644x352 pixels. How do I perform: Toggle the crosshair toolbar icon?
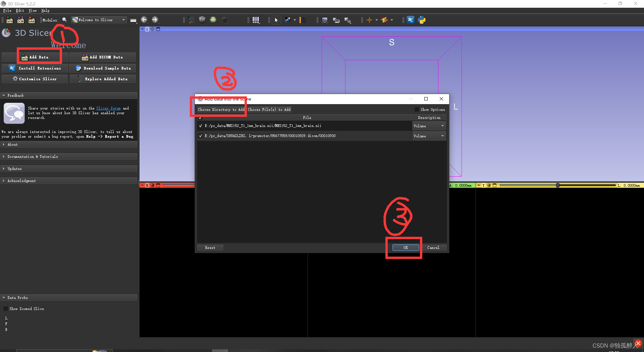[x=369, y=20]
